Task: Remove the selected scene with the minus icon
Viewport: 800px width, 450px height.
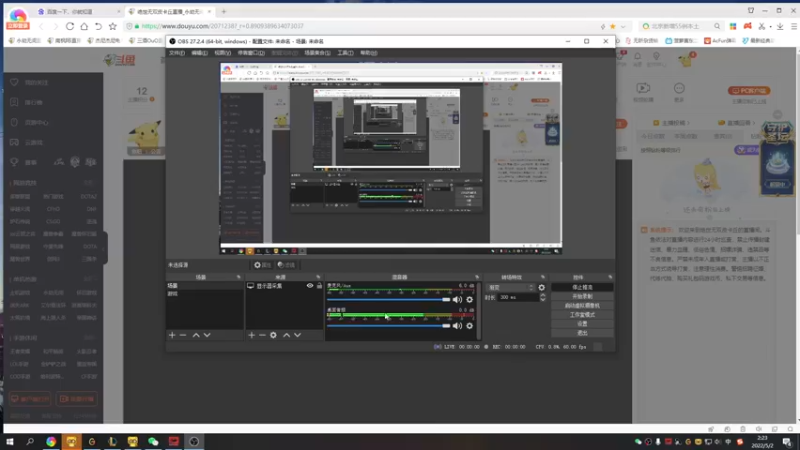Action: point(183,335)
